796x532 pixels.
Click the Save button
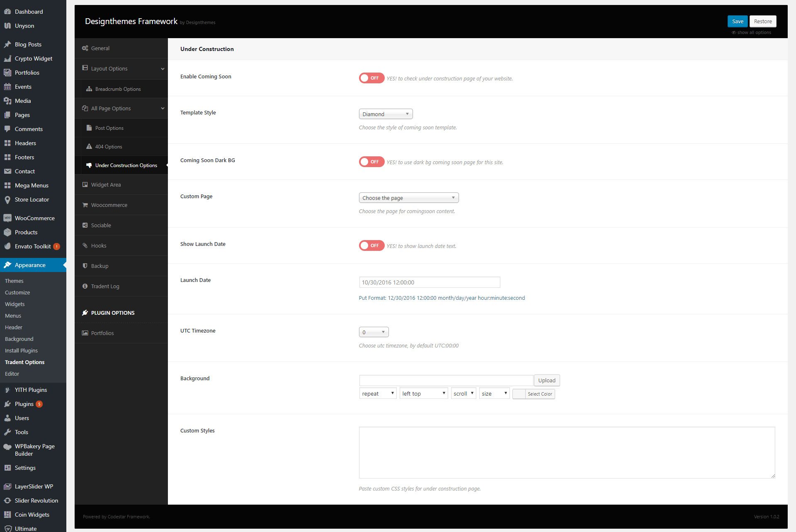pos(738,21)
